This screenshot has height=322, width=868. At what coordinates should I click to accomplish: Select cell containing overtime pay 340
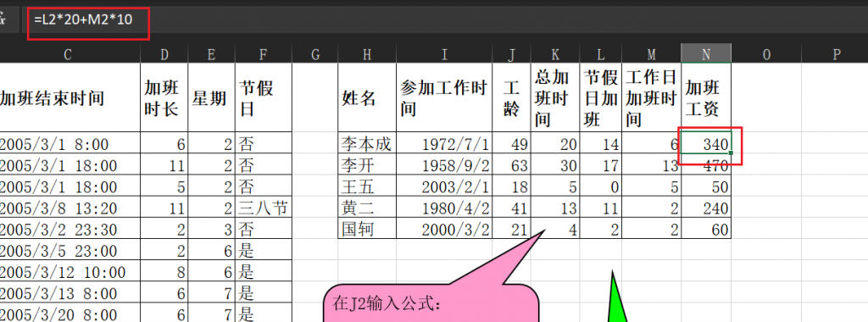706,144
